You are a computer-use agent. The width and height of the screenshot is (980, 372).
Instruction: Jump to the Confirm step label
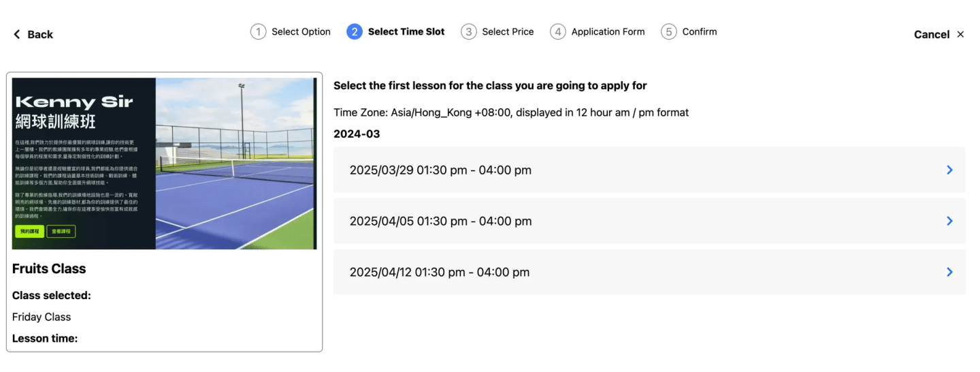tap(700, 31)
